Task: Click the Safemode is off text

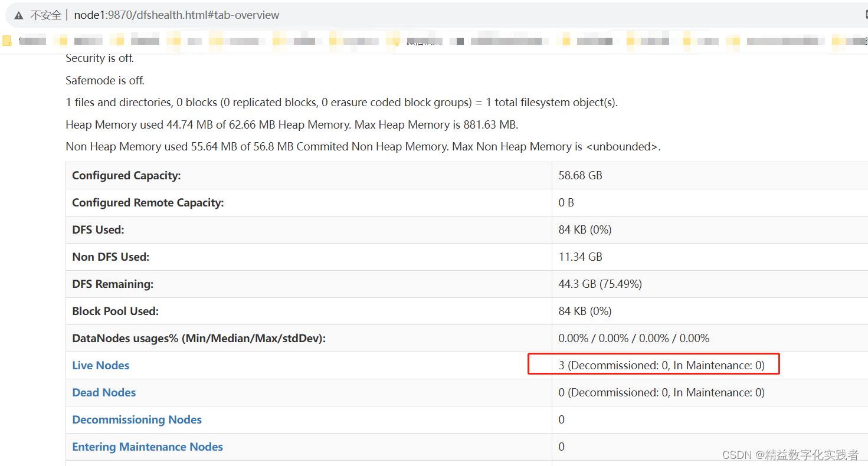Action: tap(105, 80)
